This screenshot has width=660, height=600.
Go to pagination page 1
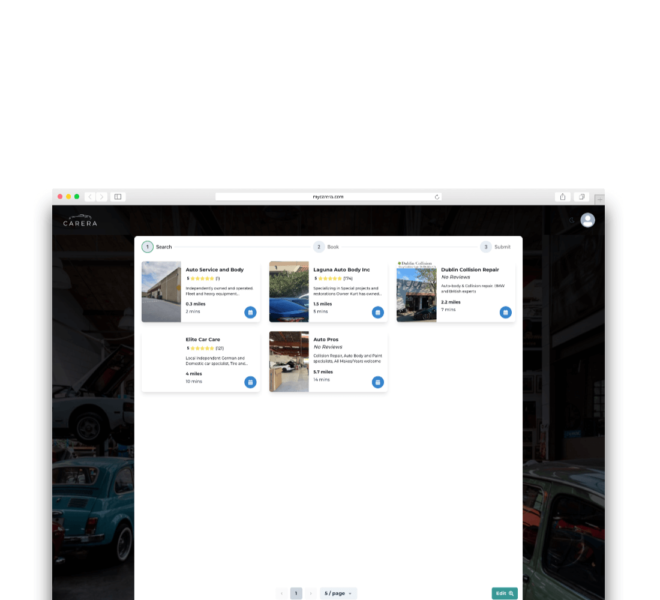tap(296, 593)
